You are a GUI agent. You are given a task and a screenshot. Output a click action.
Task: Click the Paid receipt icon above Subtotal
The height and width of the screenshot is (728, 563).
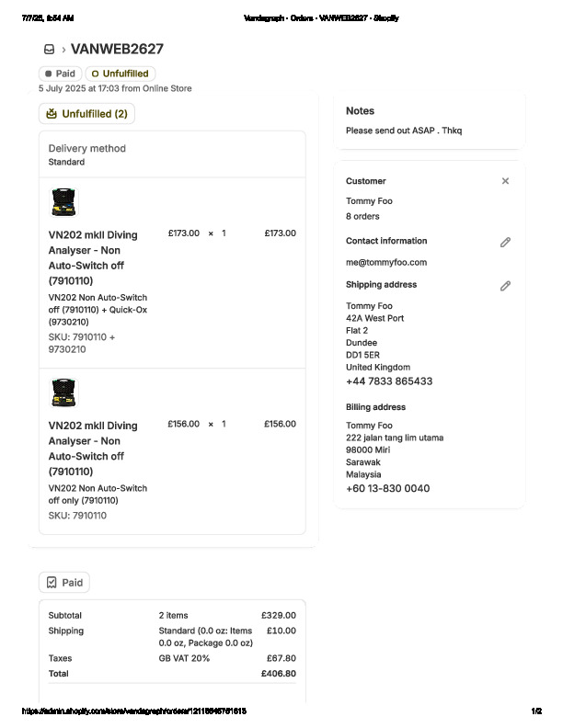(x=52, y=583)
